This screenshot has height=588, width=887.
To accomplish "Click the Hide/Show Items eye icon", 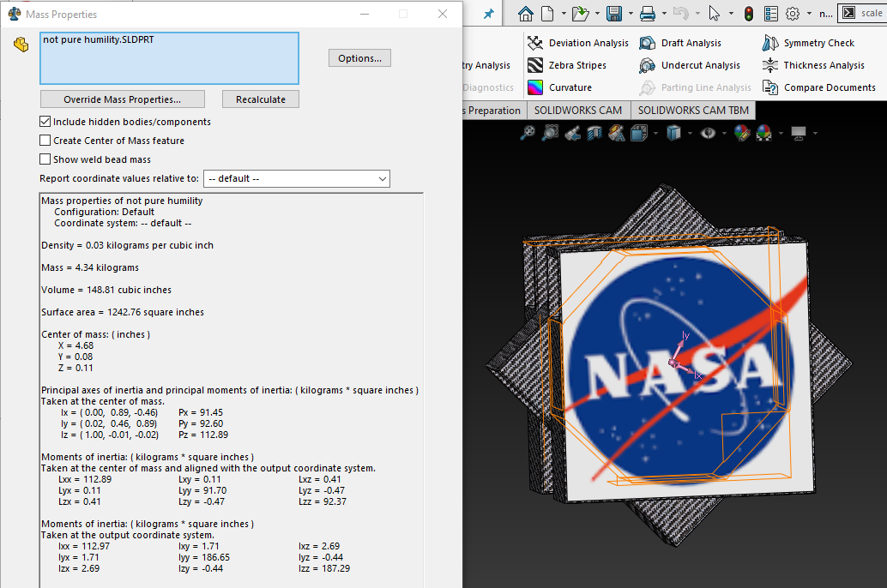I will pos(708,134).
